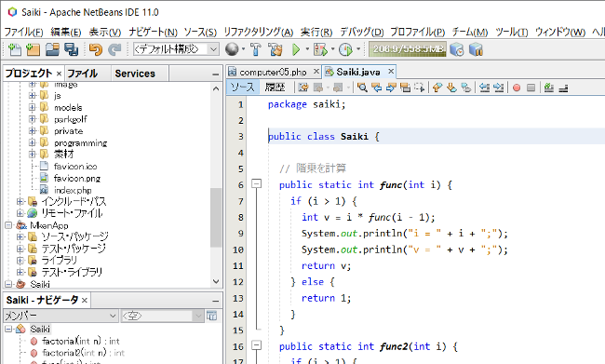Click the Previous Bookmark icon
This screenshot has height=364, width=605.
(x=437, y=88)
